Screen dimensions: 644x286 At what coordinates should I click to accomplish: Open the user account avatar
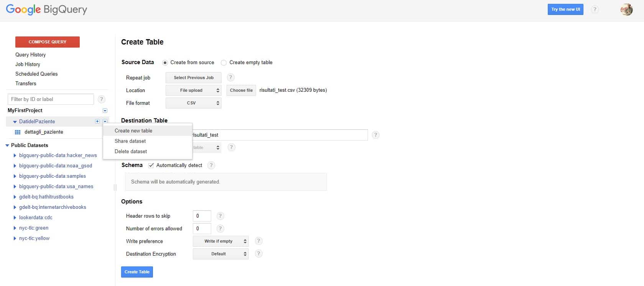(626, 10)
